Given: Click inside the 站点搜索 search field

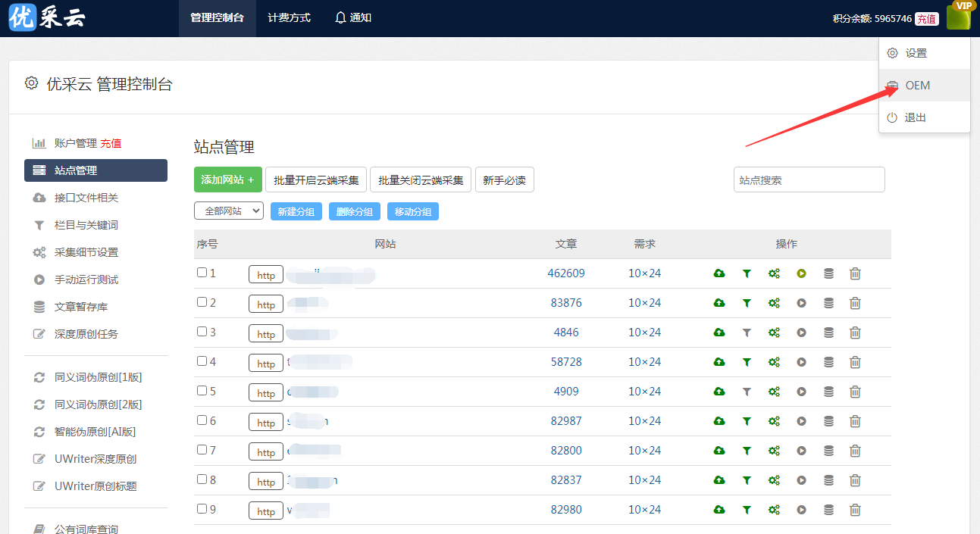Looking at the screenshot, I should 809,180.
